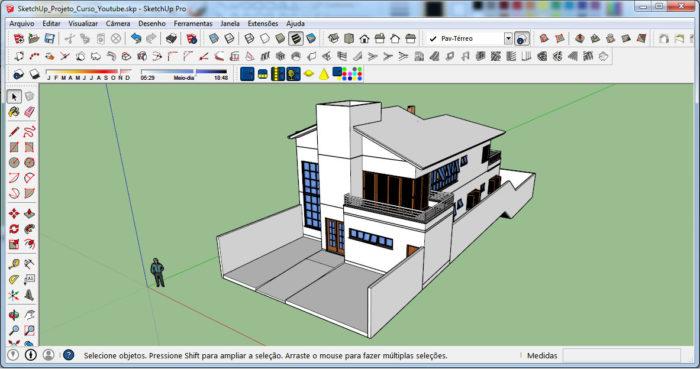
Task: Choose the Line pencil tool
Action: [14, 132]
